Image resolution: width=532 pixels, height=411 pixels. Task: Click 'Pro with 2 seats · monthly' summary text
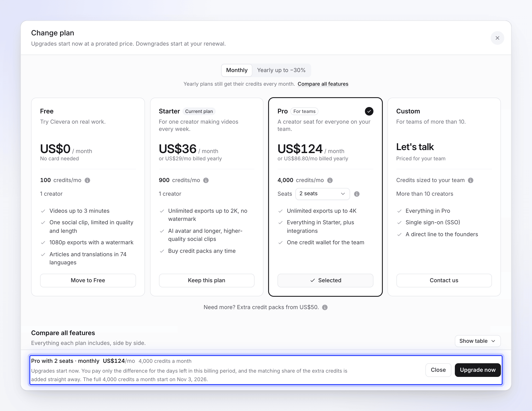point(65,361)
